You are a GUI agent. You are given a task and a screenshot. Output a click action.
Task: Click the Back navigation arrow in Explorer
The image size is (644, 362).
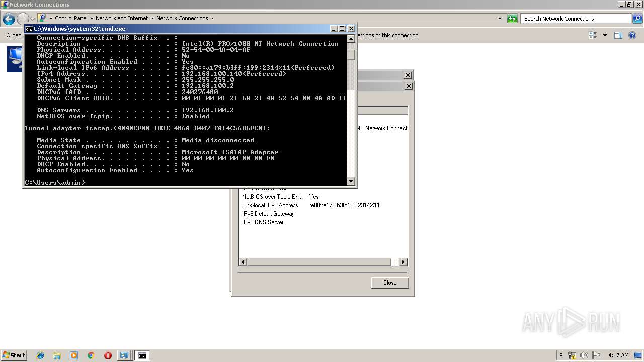(9, 19)
